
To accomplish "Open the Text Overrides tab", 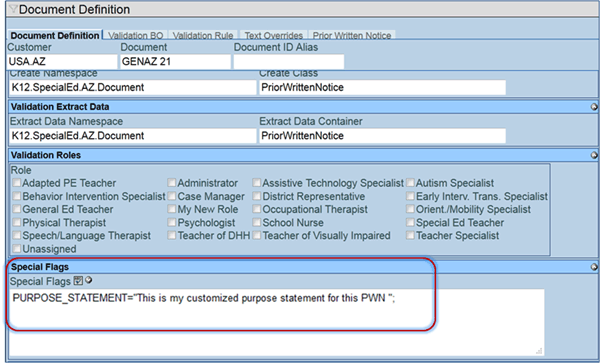I will 274,35.
